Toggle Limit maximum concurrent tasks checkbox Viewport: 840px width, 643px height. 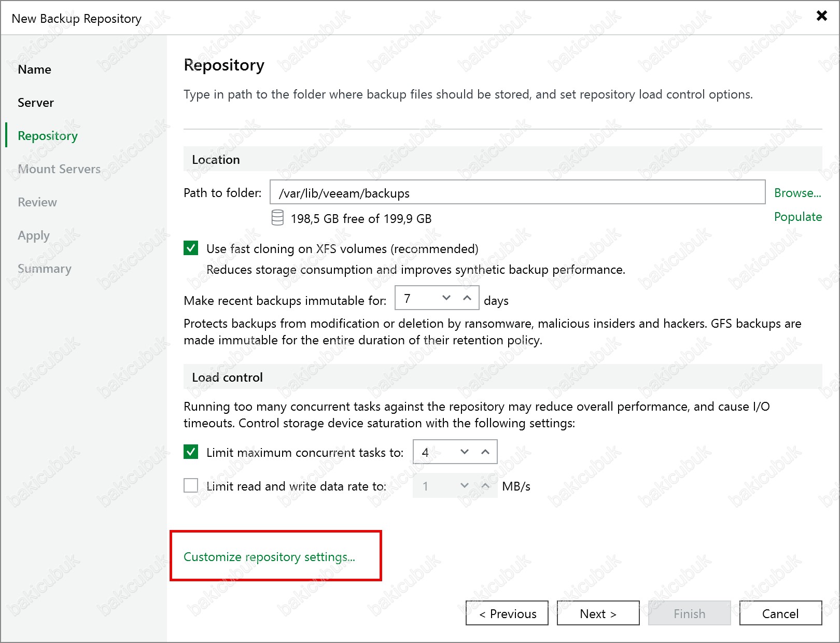pyautogui.click(x=191, y=452)
